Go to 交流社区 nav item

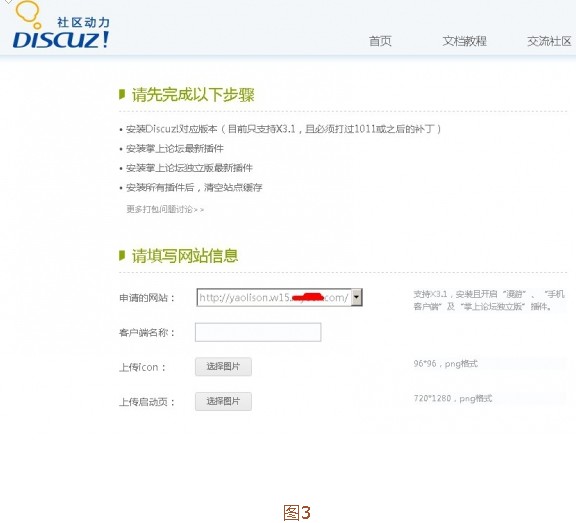coord(550,41)
